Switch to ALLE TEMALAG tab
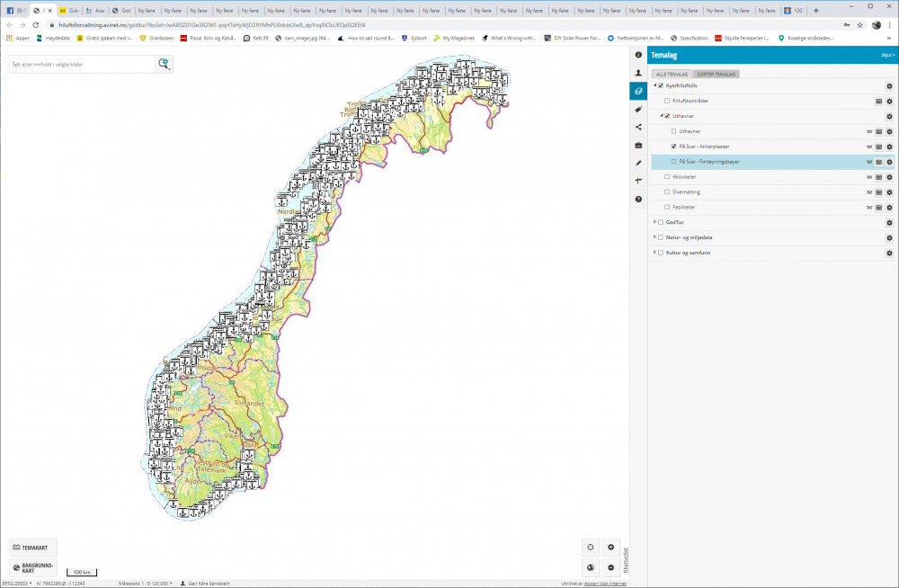 tap(672, 74)
